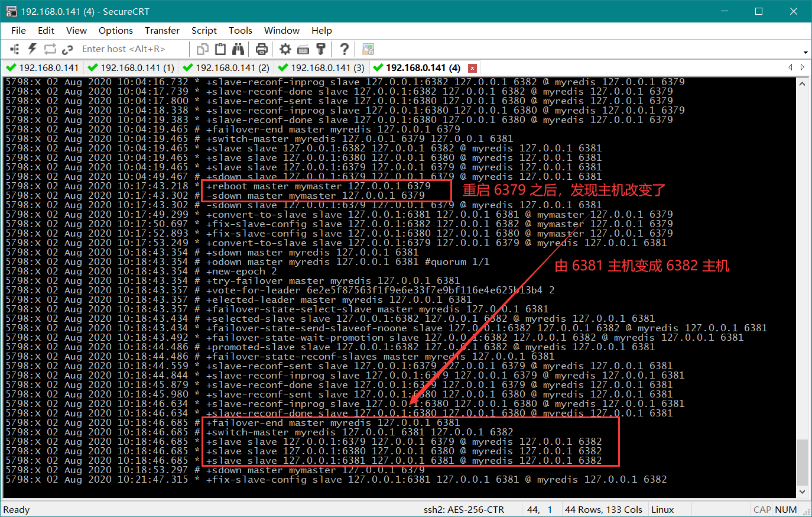The height and width of the screenshot is (517, 812).
Task: Open the Script menu
Action: [204, 30]
